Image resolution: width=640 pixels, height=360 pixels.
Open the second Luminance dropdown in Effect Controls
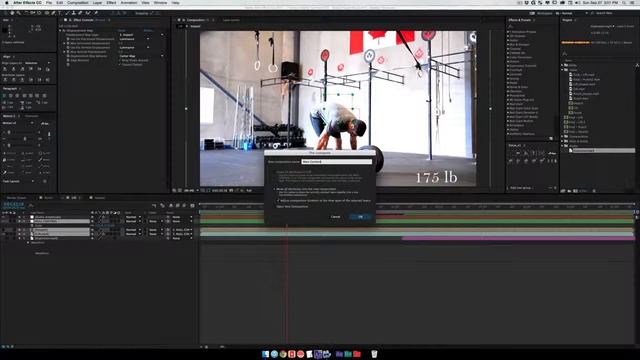click(x=135, y=47)
